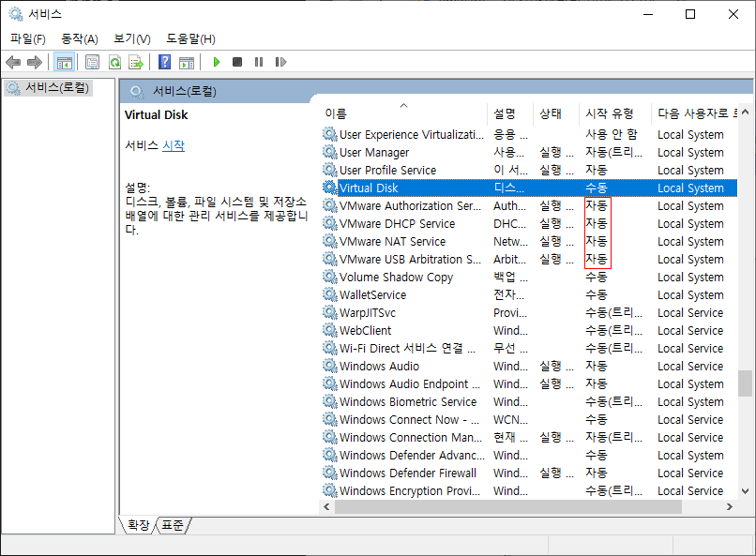Switch to the 표준 tab
The image size is (756, 556).
point(173,525)
